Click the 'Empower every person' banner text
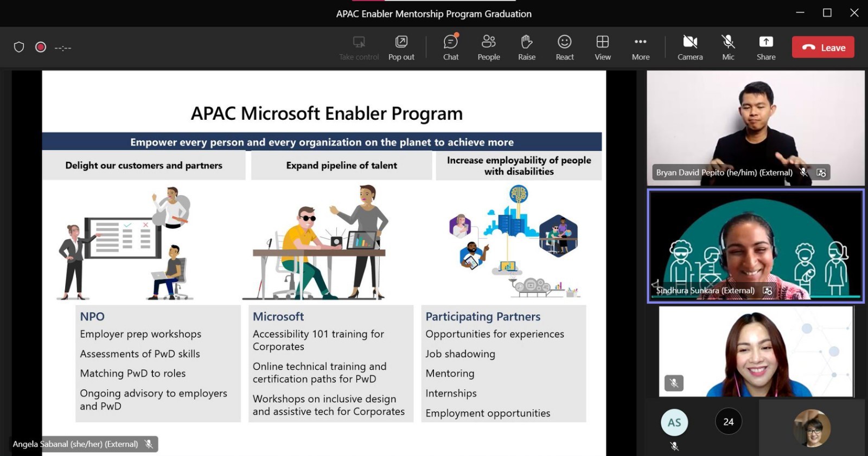The height and width of the screenshot is (456, 868). click(322, 142)
